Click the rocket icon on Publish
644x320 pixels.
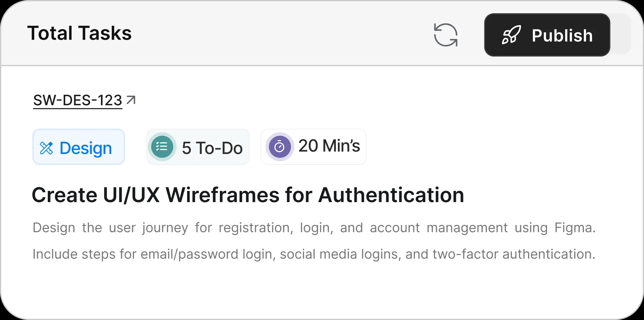point(511,35)
